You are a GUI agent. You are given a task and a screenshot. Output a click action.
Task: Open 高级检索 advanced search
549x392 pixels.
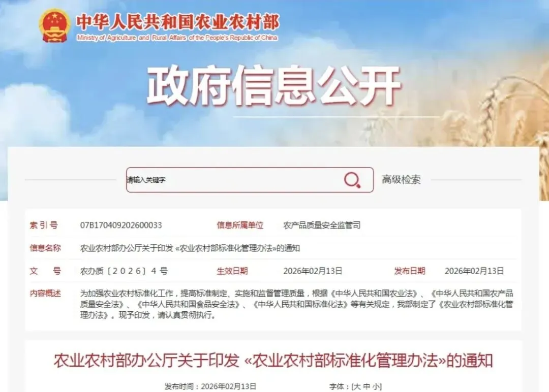[x=401, y=180]
